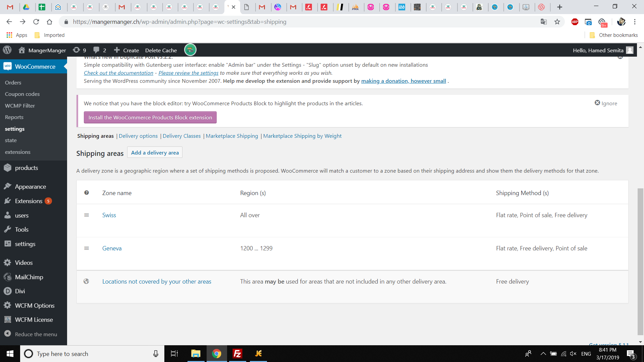Image resolution: width=644 pixels, height=362 pixels.
Task: Click the Type here to search box
Action: click(x=92, y=354)
